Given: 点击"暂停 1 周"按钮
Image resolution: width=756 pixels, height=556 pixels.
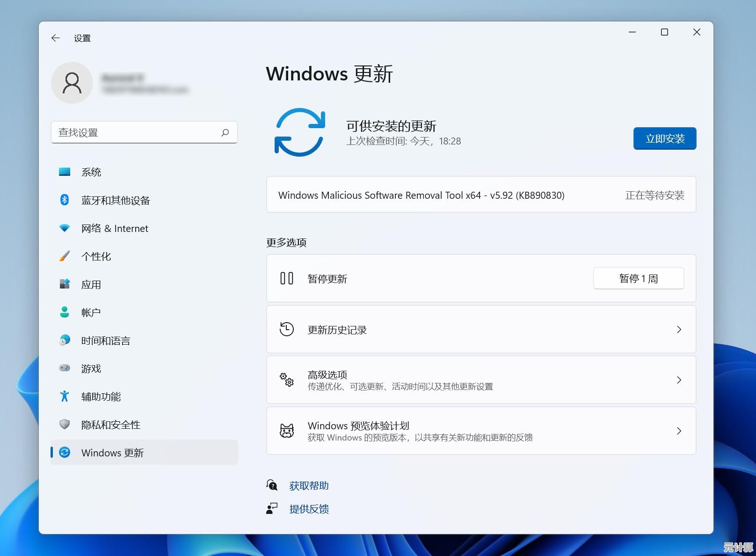Looking at the screenshot, I should coord(638,278).
